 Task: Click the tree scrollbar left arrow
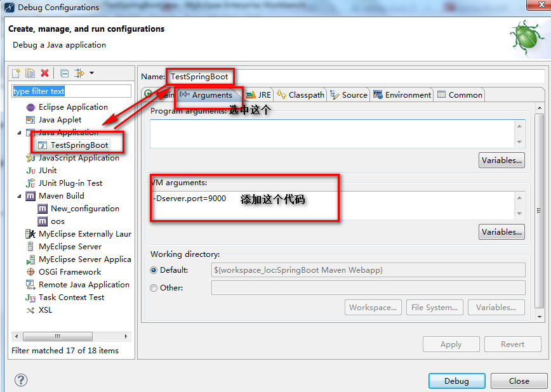(x=17, y=337)
